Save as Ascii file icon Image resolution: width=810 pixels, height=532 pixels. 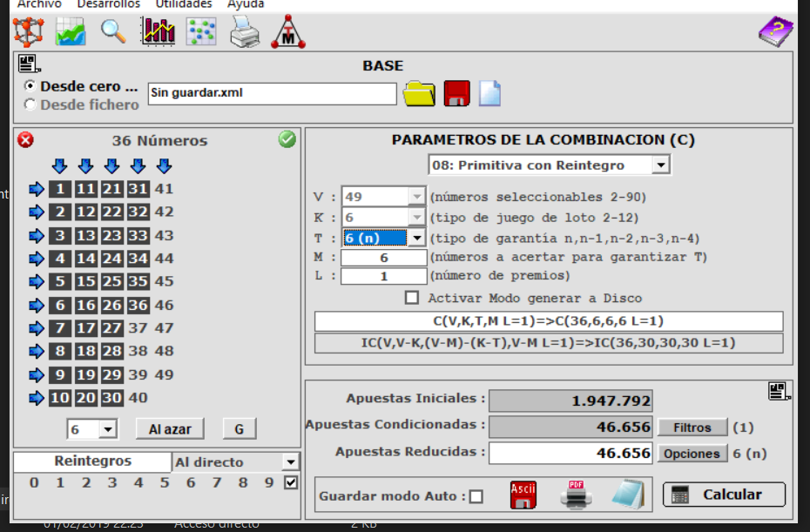click(x=523, y=495)
